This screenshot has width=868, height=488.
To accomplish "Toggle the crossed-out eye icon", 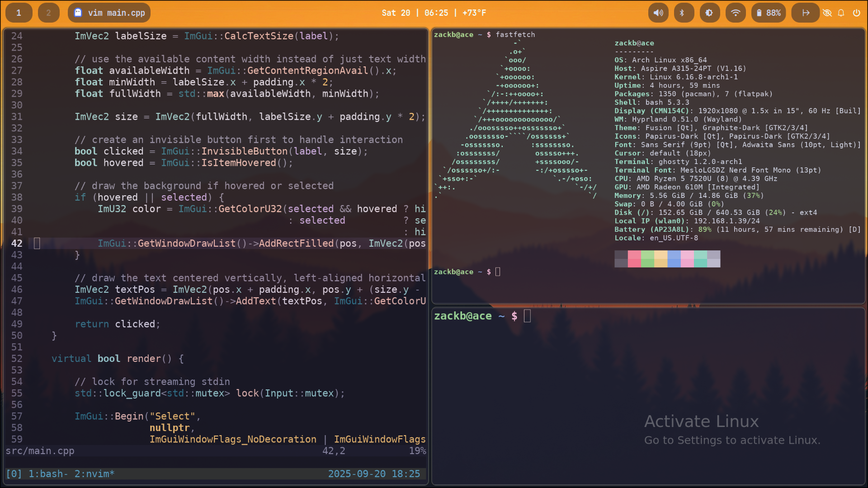I will (x=827, y=13).
